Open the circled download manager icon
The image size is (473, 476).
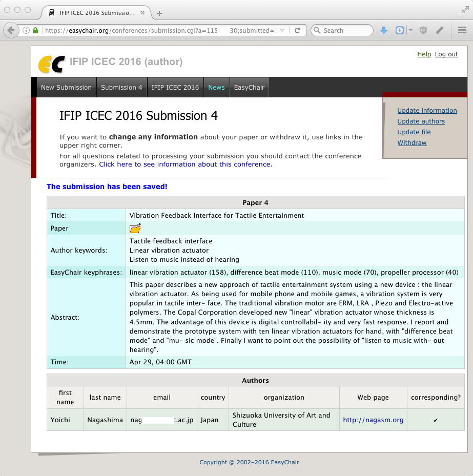pyautogui.click(x=400, y=30)
